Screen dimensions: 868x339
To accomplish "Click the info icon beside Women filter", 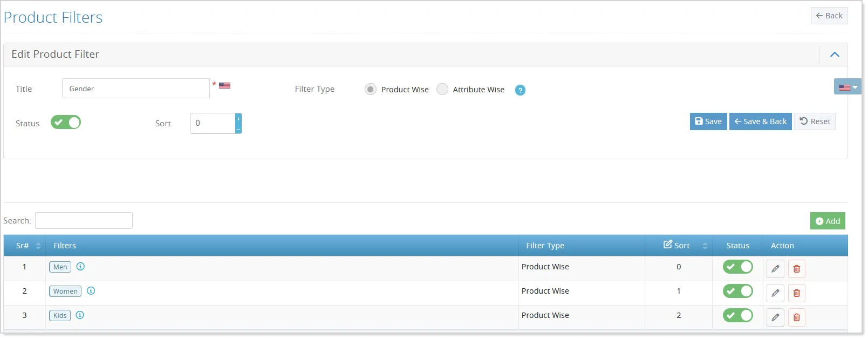I will [x=91, y=291].
